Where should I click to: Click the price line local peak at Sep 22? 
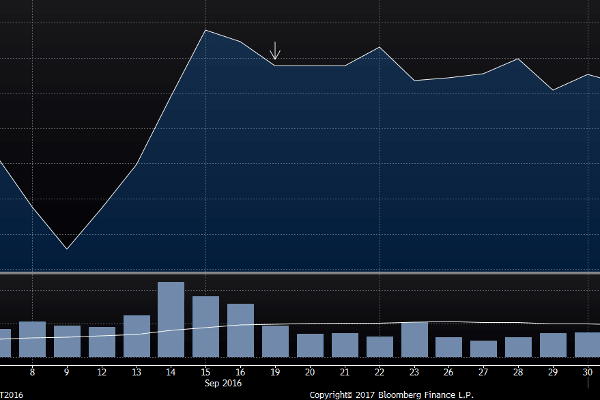pyautogui.click(x=380, y=47)
